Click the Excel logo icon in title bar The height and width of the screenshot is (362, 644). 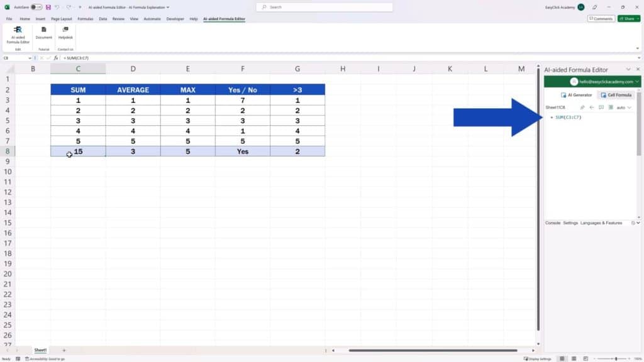pyautogui.click(x=7, y=7)
